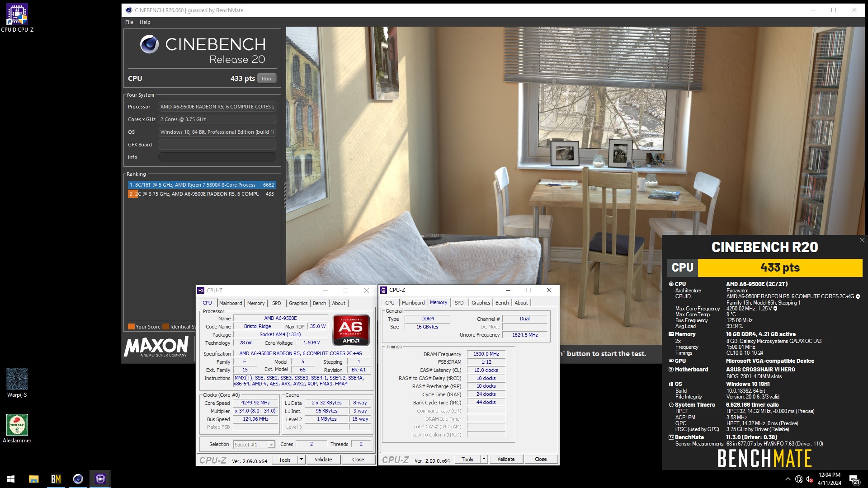
Task: Click the BenchMate Memory section icon
Action: tap(671, 334)
